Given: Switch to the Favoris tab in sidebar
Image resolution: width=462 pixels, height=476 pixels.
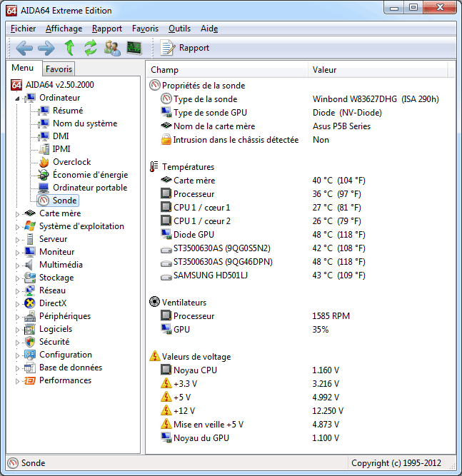Looking at the screenshot, I should [x=59, y=69].
